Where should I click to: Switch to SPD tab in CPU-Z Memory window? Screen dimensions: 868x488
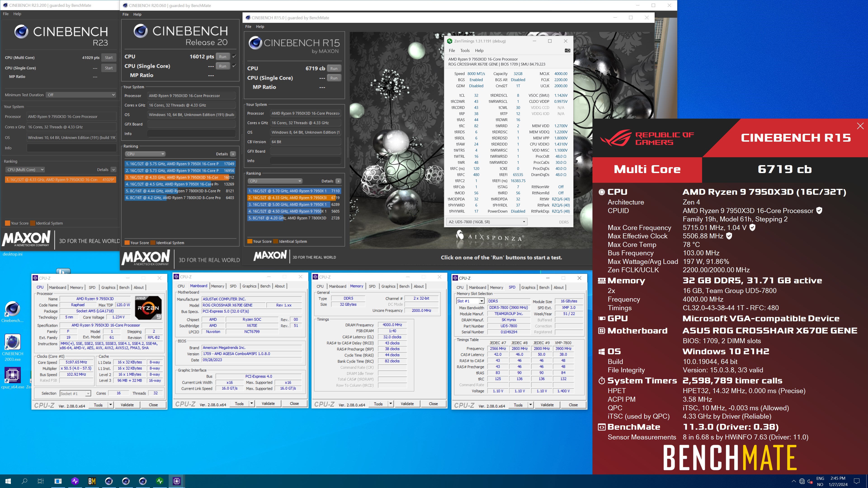pyautogui.click(x=372, y=286)
